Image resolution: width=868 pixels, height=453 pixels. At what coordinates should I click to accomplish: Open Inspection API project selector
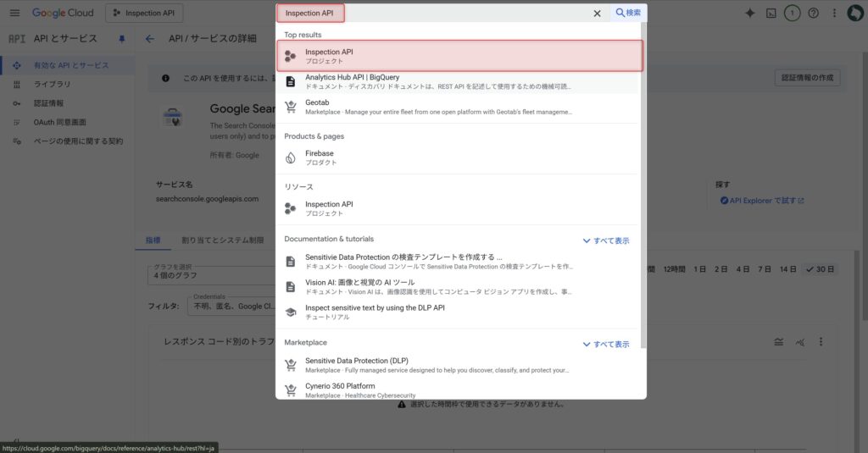(x=144, y=14)
